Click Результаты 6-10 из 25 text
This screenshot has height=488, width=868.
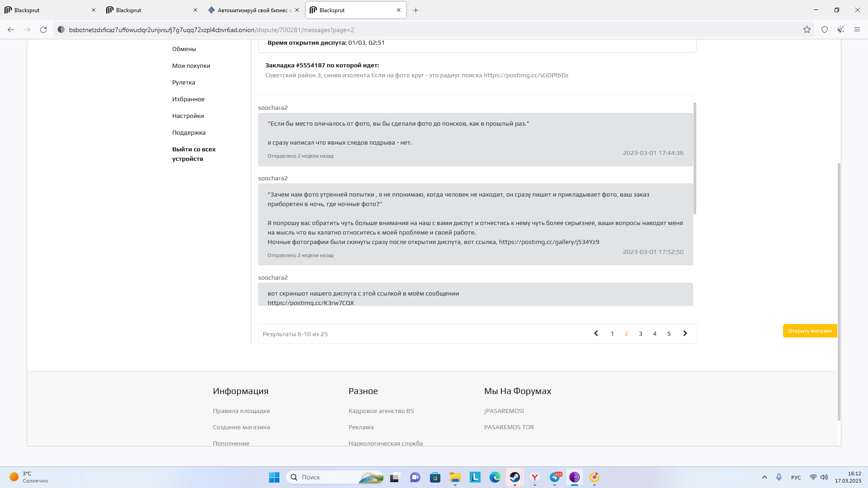coord(295,334)
